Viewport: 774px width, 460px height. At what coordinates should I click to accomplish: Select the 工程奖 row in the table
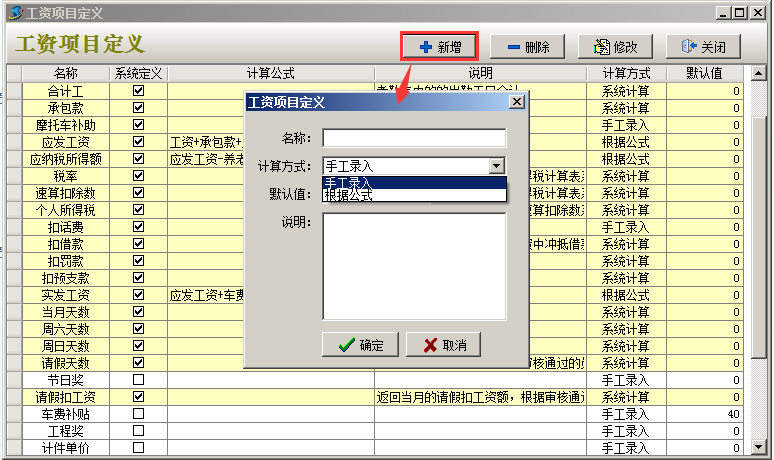pyautogui.click(x=66, y=430)
